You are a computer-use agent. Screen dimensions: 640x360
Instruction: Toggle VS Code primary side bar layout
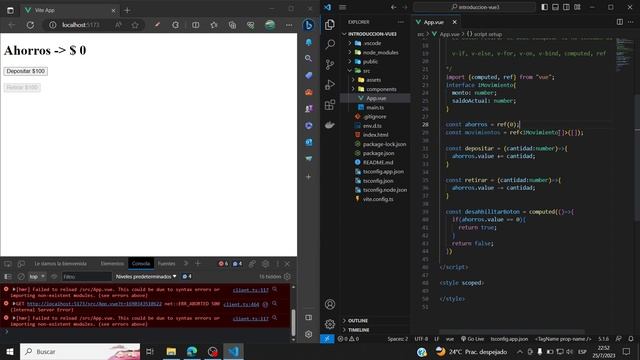click(x=544, y=7)
